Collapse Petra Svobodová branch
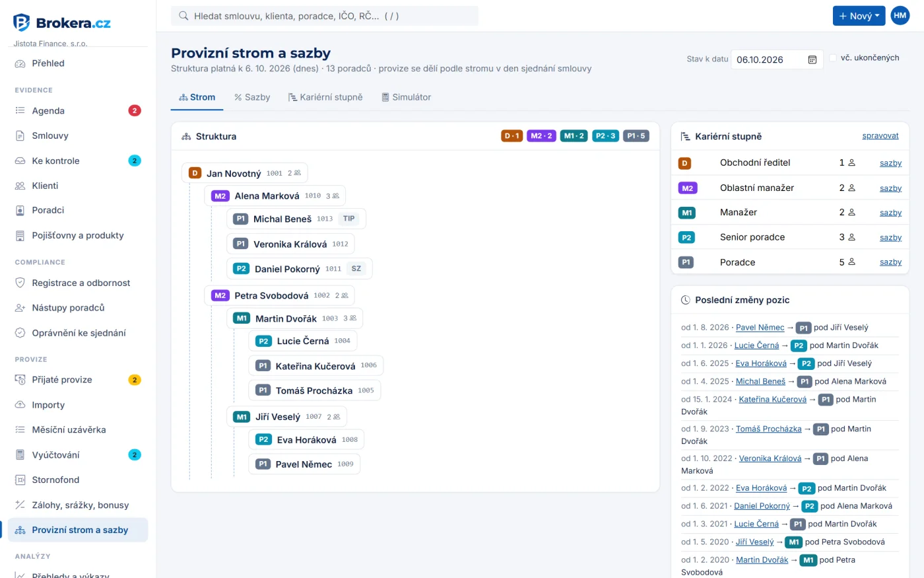Image resolution: width=924 pixels, height=578 pixels. tap(279, 295)
